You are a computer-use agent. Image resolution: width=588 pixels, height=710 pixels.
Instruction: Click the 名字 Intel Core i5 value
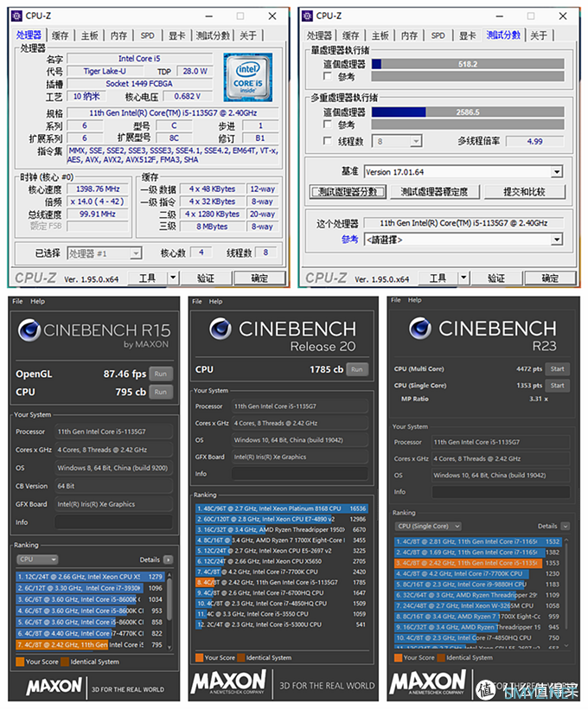pyautogui.click(x=139, y=59)
